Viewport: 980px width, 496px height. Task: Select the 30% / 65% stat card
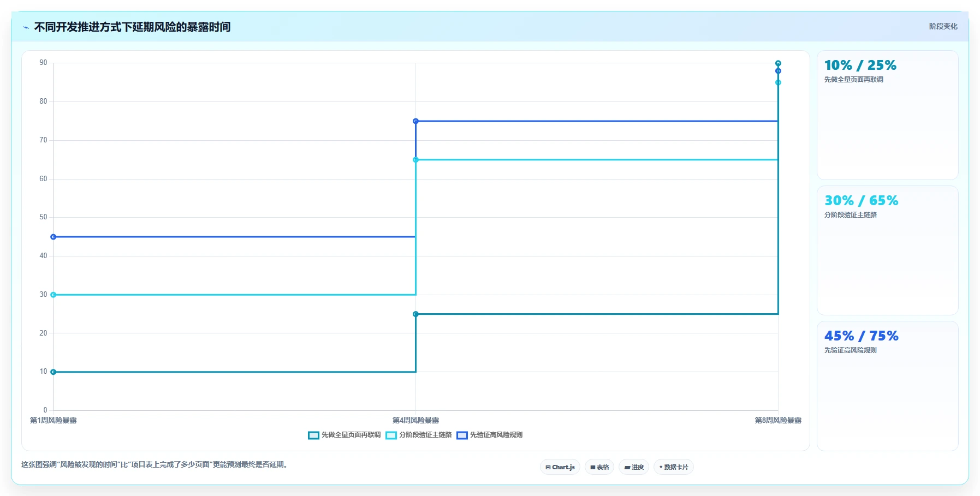click(x=887, y=250)
